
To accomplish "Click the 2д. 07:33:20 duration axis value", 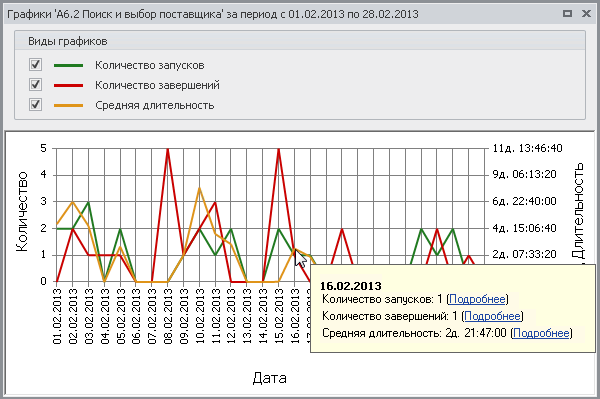I will pyautogui.click(x=524, y=254).
